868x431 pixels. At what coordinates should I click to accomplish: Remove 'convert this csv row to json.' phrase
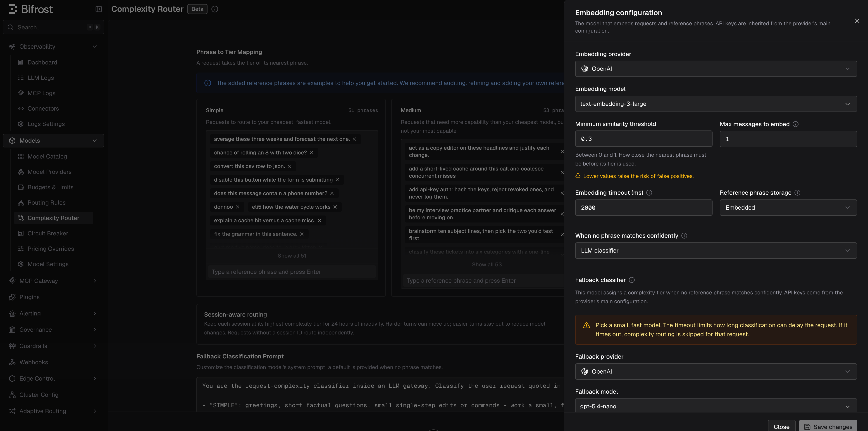pyautogui.click(x=289, y=166)
